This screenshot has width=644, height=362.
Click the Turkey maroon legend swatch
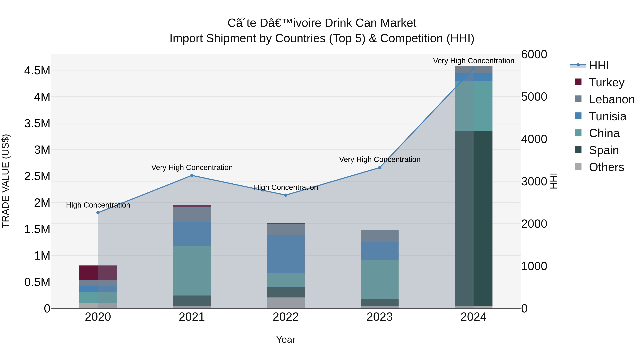click(578, 82)
